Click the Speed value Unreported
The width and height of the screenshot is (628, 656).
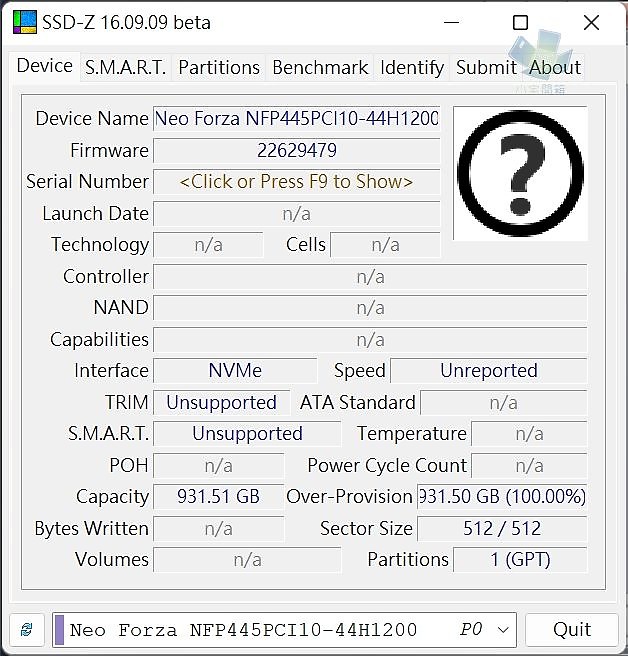489,370
